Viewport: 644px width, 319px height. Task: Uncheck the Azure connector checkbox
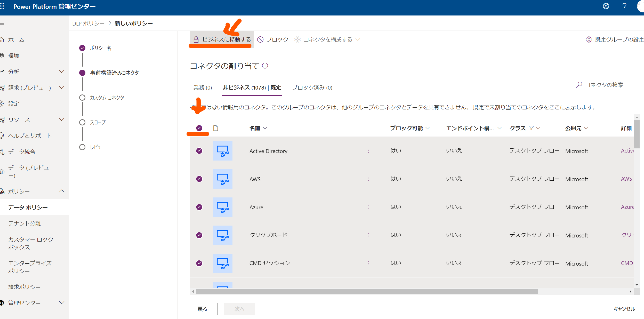pyautogui.click(x=199, y=207)
